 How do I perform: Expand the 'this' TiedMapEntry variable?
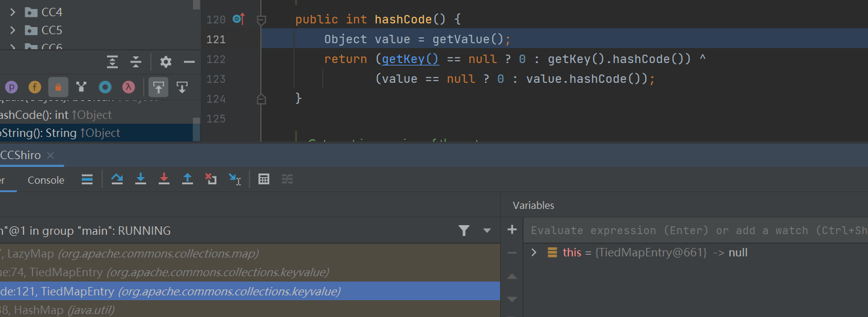pos(533,253)
